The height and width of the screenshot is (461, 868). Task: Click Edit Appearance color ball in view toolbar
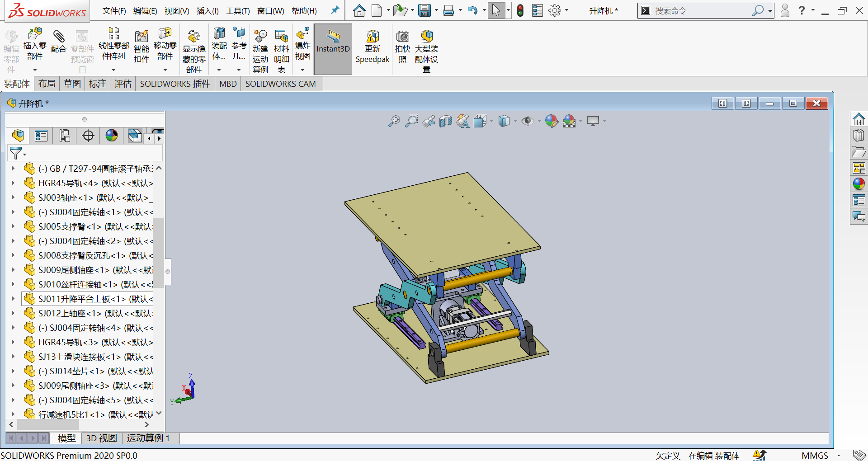pos(552,121)
